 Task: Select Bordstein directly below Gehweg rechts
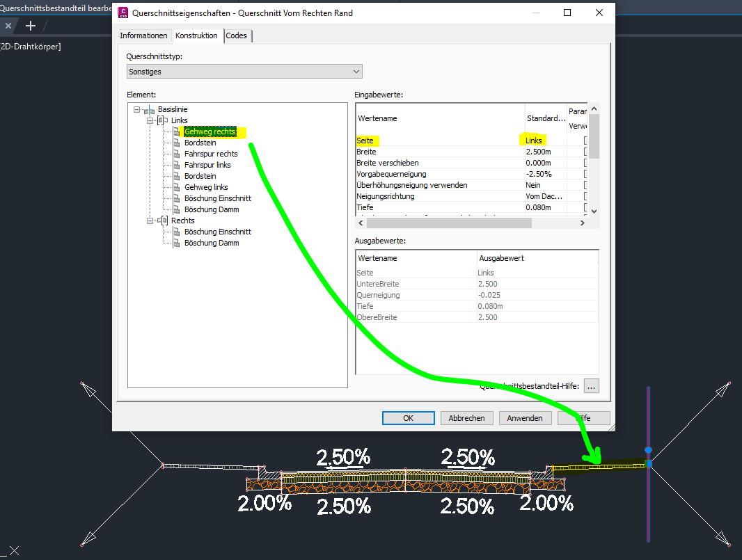(x=200, y=143)
